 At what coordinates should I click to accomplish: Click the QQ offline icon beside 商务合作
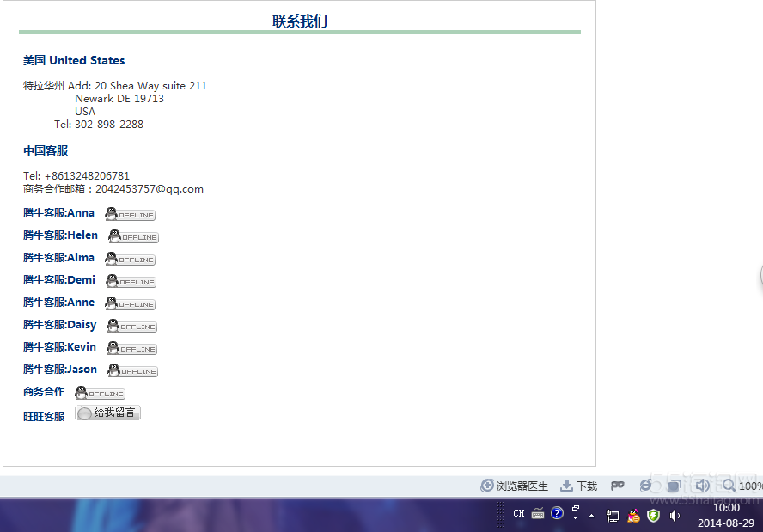[x=100, y=394]
